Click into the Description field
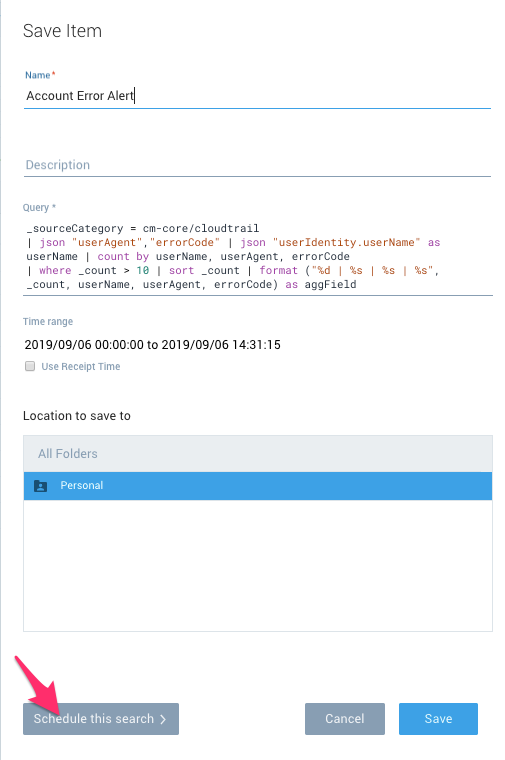 (257, 165)
